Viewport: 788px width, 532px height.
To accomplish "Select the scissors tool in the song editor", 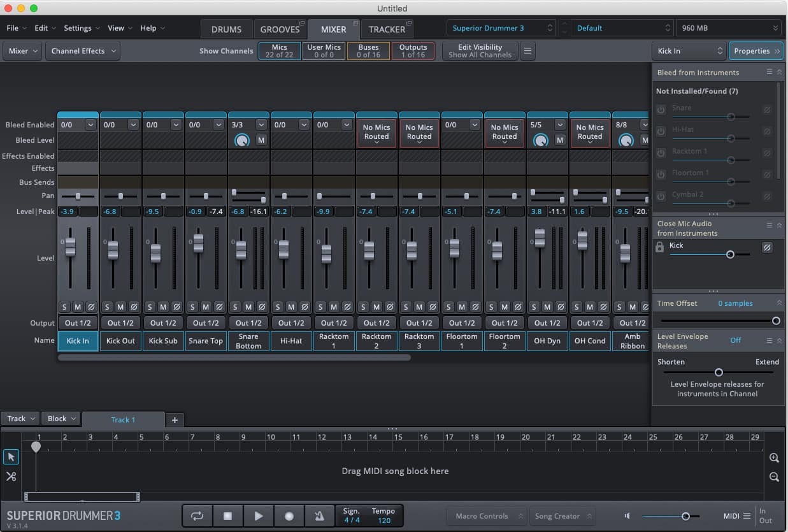I will [x=10, y=476].
